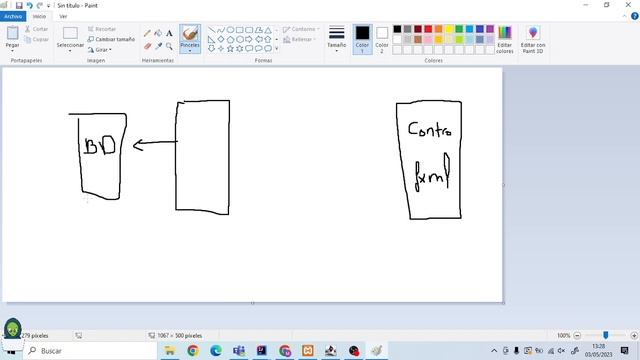
Task: Select the Color picker eyedropper tool
Action: [x=158, y=46]
